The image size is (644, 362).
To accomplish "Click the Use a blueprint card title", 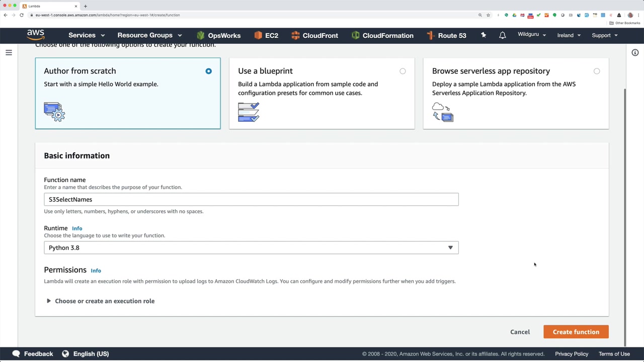I will [265, 71].
